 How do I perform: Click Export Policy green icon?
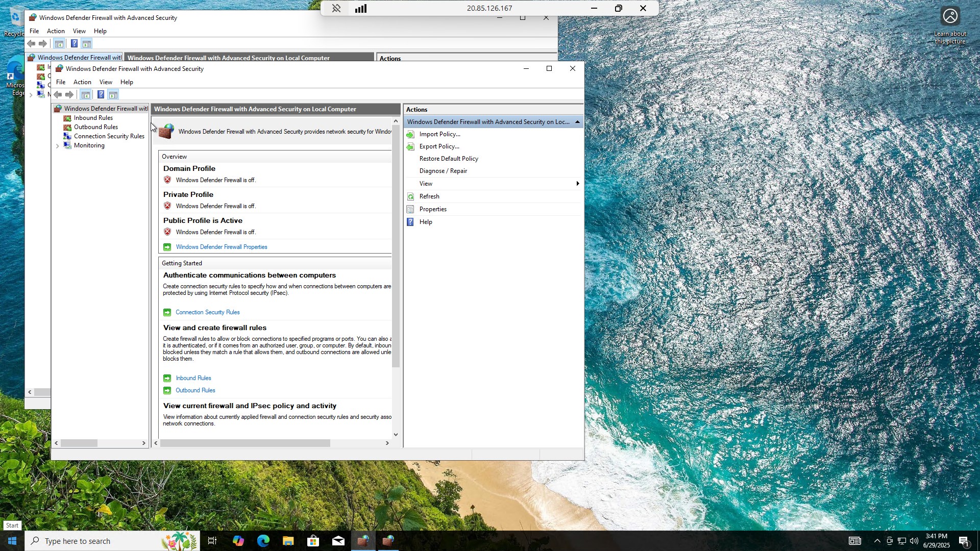tap(411, 146)
